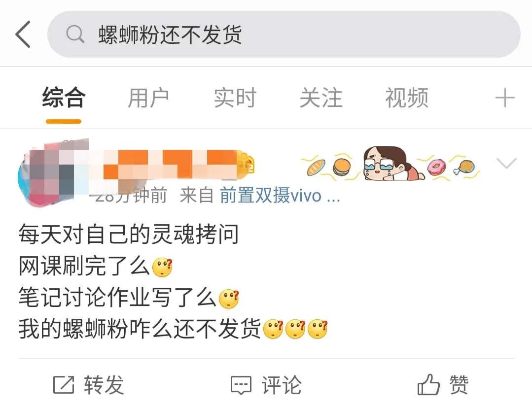
Task: Open the 实时 tab
Action: coord(235,98)
